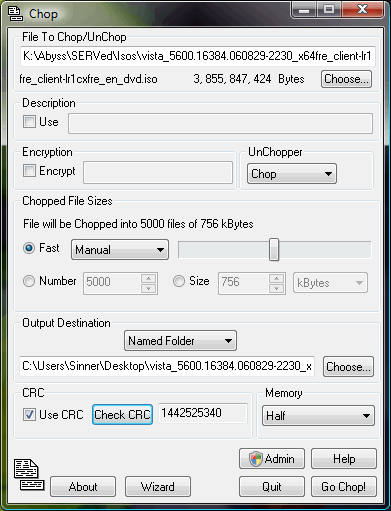This screenshot has height=511, width=391.
Task: Open the Memory Half dropdown
Action: coord(318,416)
